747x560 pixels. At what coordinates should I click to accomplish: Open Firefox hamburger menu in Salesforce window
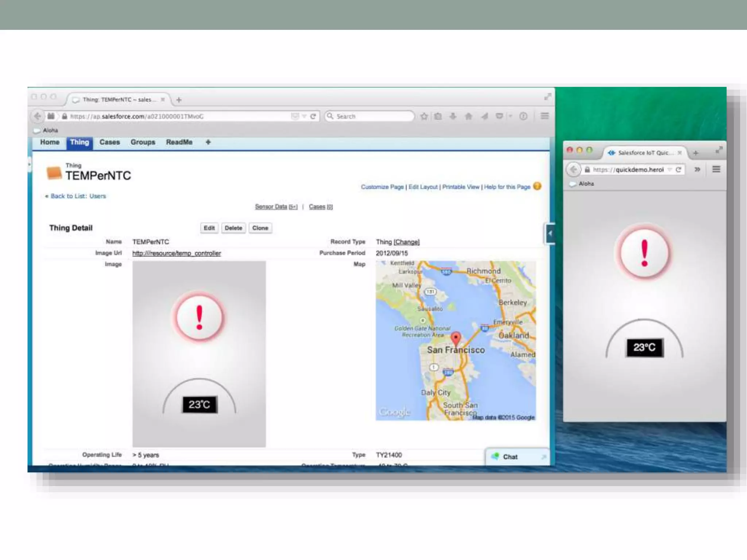click(x=545, y=116)
